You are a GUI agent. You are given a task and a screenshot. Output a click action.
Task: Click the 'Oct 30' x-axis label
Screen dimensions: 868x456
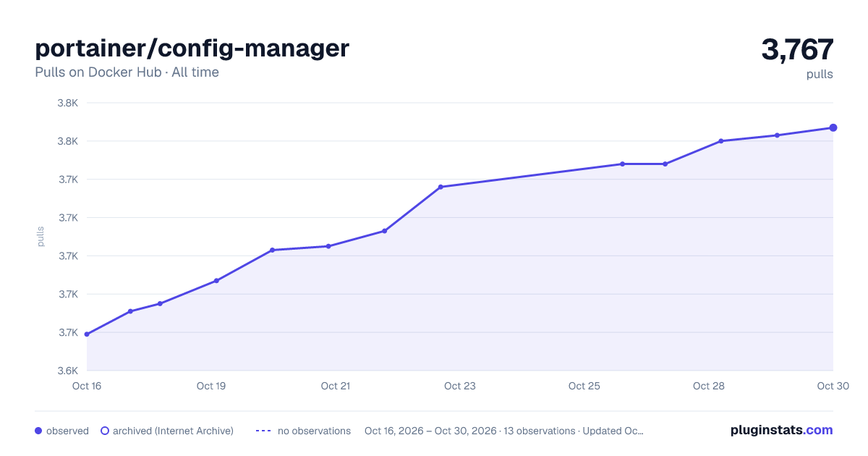click(832, 386)
